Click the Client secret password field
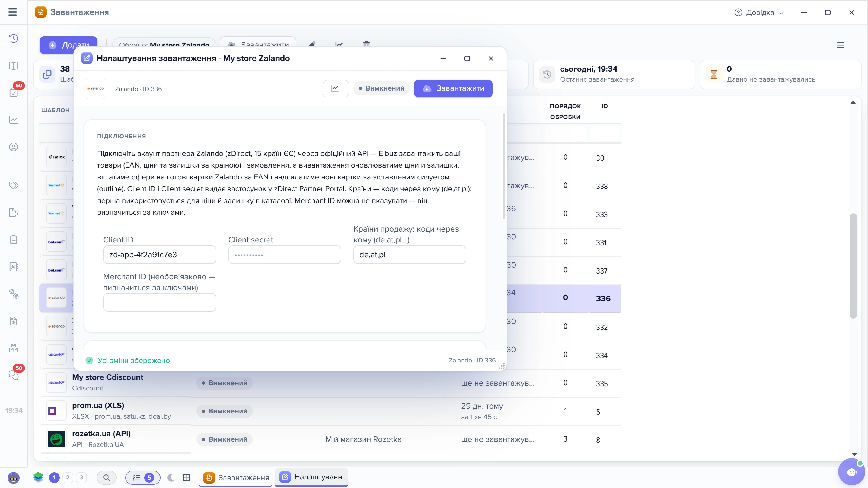 click(x=285, y=255)
